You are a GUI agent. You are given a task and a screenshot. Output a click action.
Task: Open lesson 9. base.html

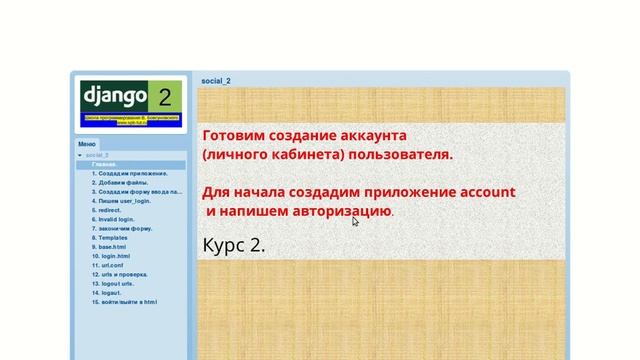109,247
